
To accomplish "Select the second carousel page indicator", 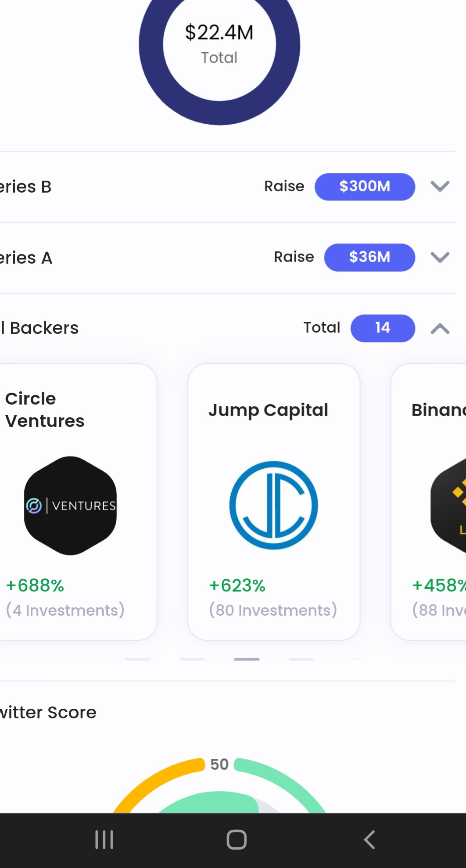I will pyautogui.click(x=192, y=659).
